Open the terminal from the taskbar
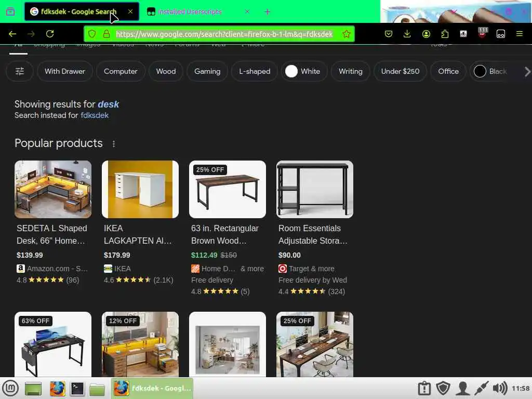The height and width of the screenshot is (399, 532). click(x=77, y=389)
